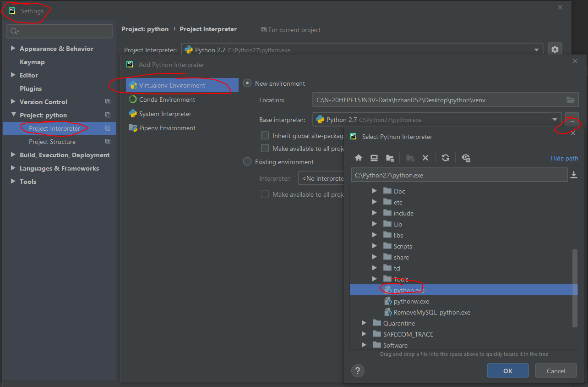Click the Desktop directory toolbar icon

(x=374, y=158)
